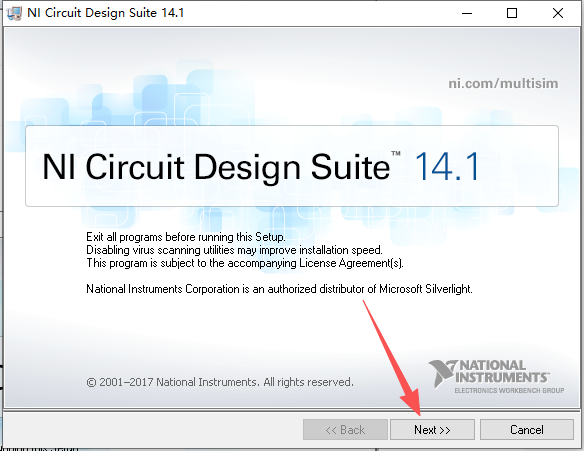Open the installer title bar icon menu
The height and width of the screenshot is (451, 584).
coord(14,13)
